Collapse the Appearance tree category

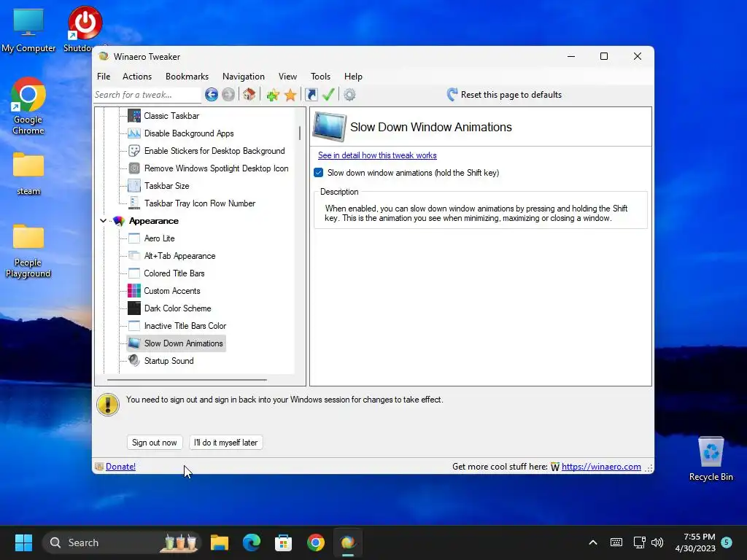click(x=103, y=221)
